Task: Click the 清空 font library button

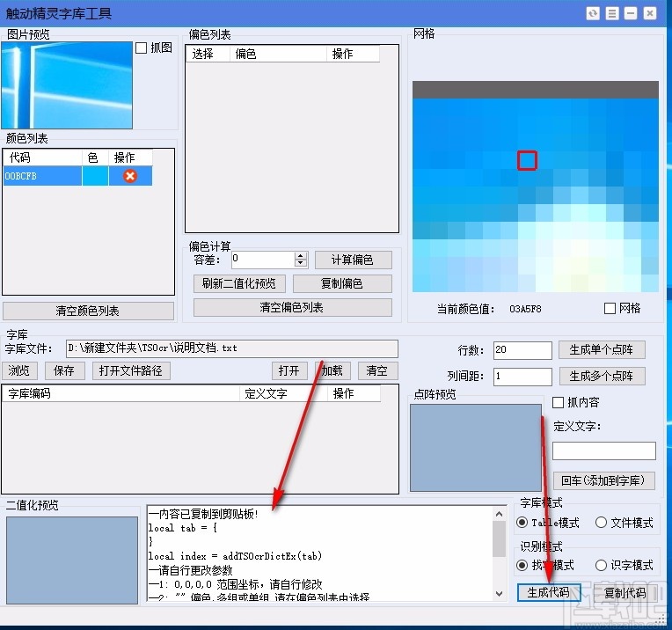Action: pos(377,370)
